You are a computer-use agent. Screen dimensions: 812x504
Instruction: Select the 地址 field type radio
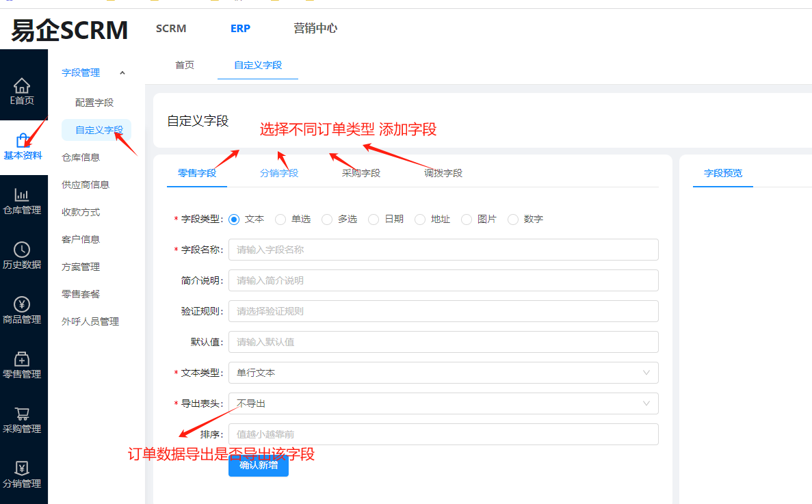pyautogui.click(x=420, y=220)
